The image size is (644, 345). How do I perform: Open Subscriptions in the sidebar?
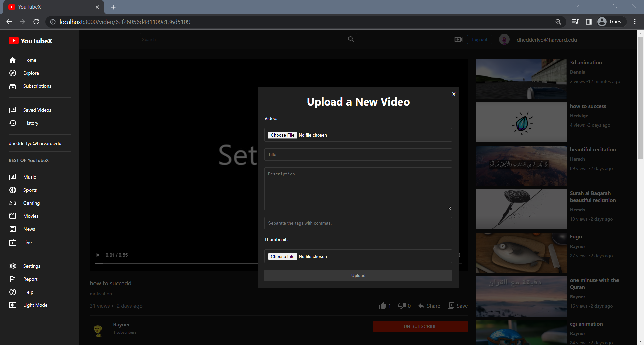click(37, 86)
